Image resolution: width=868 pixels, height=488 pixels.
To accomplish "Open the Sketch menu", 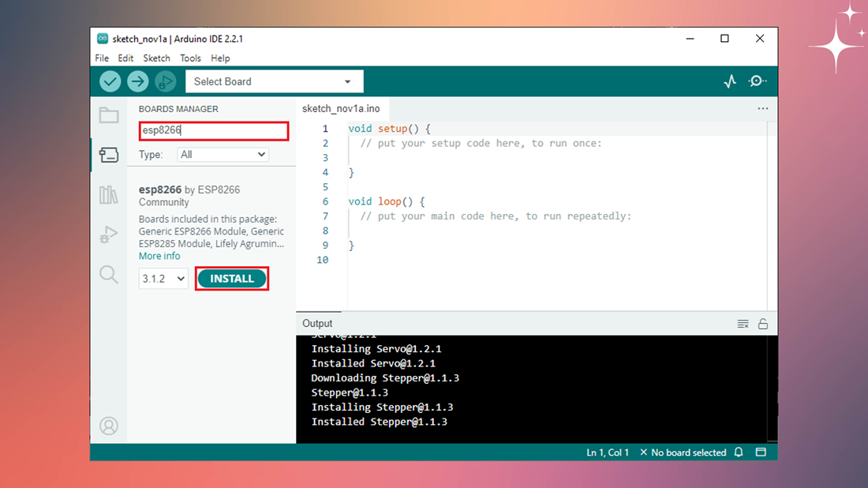I will pos(157,58).
